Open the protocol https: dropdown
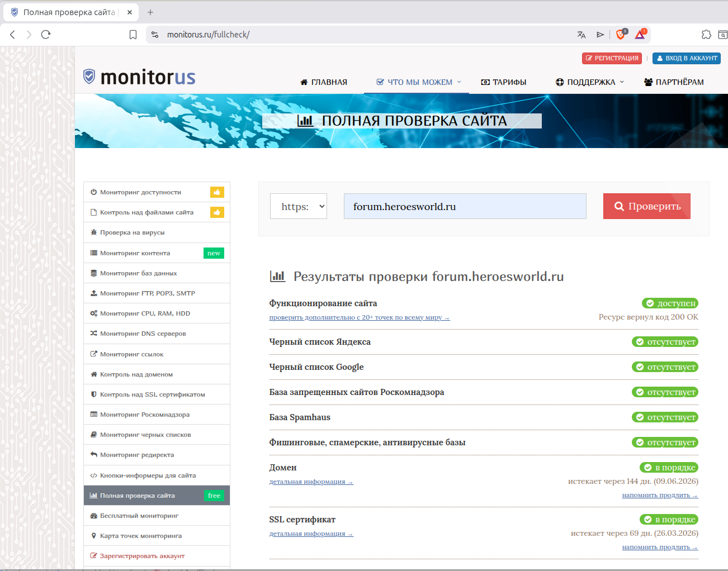Screen dimensions: 728x571 (x=299, y=206)
